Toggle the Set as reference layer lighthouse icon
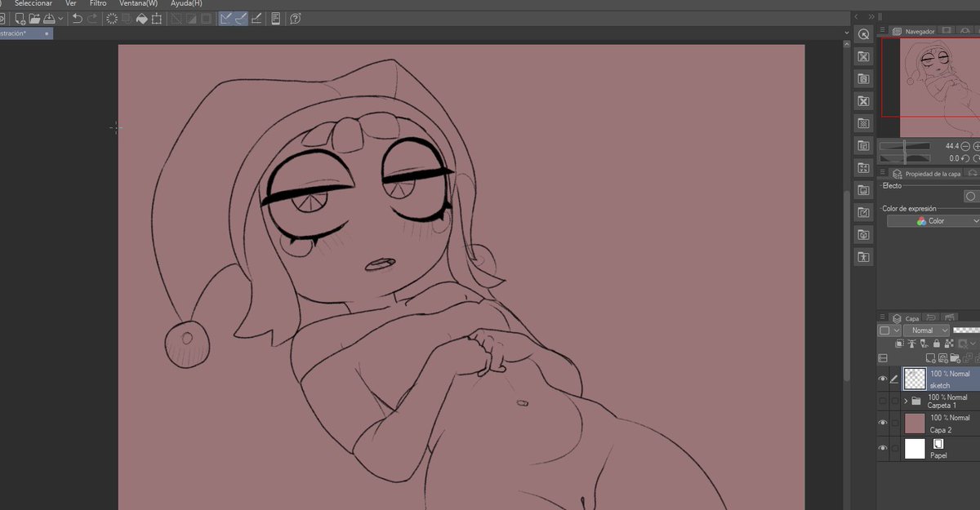The height and width of the screenshot is (510, 980). [x=911, y=344]
